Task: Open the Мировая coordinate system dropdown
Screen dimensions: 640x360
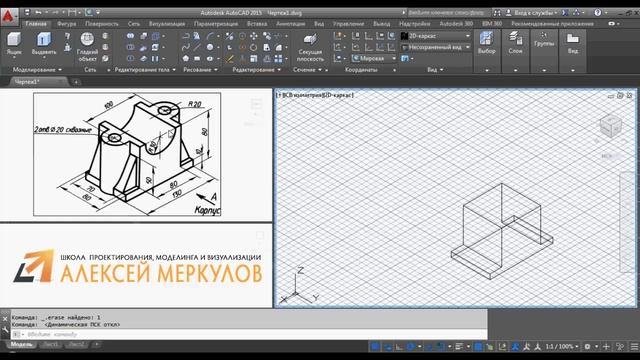Action: 374,58
